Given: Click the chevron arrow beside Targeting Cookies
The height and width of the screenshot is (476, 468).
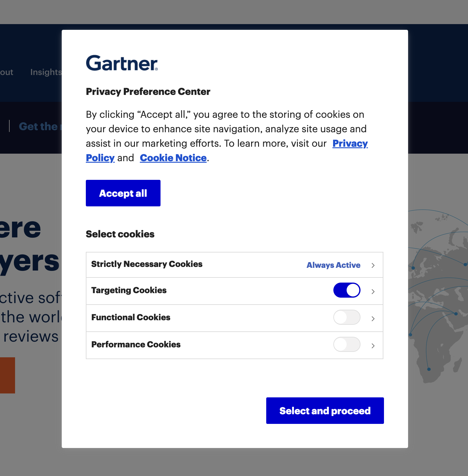Looking at the screenshot, I should click(x=373, y=292).
